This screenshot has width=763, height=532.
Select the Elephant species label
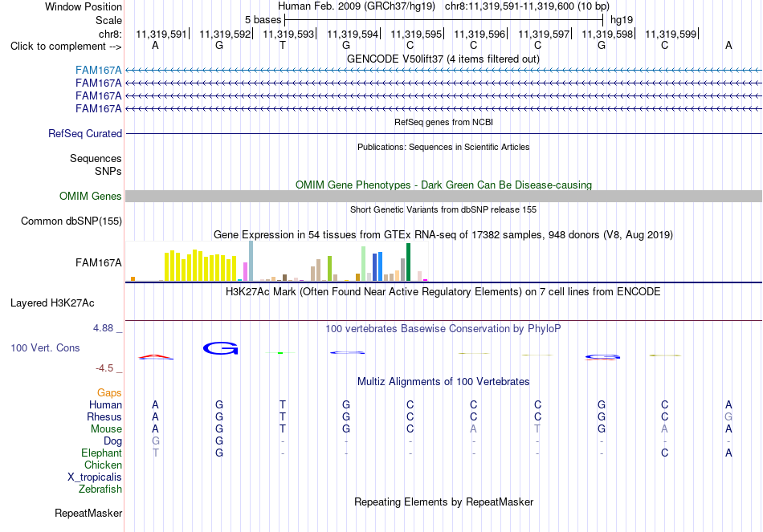(101, 453)
